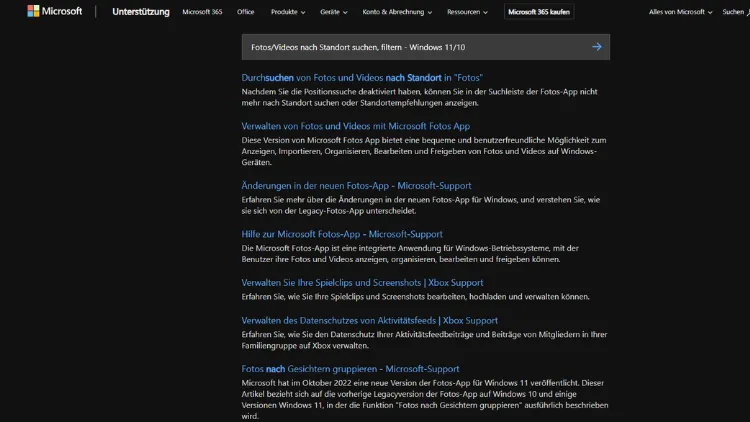Click description text starting Nachdem Sie die Positionssuche
The width and height of the screenshot is (750, 422).
pyautogui.click(x=419, y=97)
